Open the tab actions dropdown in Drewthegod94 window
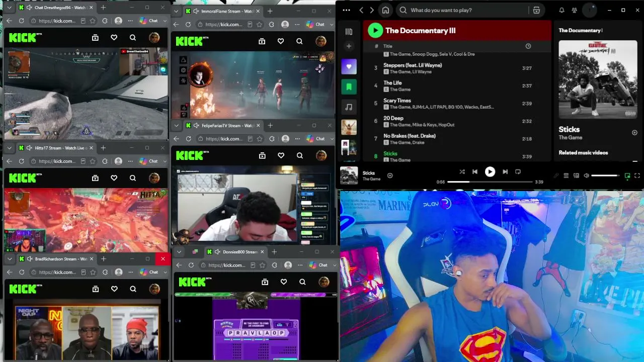The image size is (644, 362). pos(9,8)
